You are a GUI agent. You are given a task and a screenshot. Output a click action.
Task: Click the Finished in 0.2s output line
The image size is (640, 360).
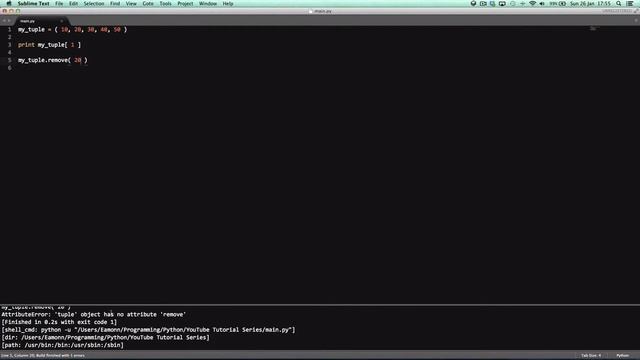[x=59, y=322]
